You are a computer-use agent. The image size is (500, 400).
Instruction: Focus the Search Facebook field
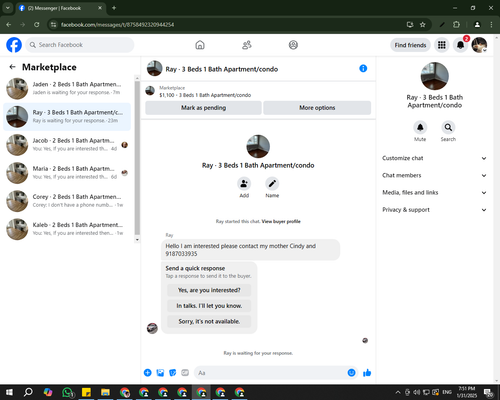pyautogui.click(x=80, y=45)
